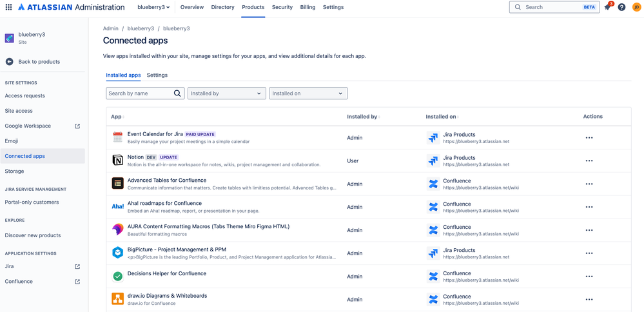
Task: Click the BigPicture app icon
Action: pyautogui.click(x=118, y=253)
